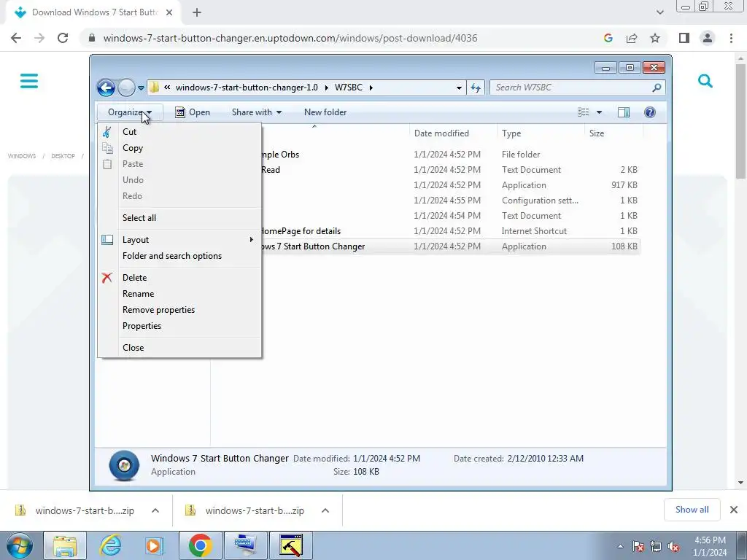Image resolution: width=747 pixels, height=560 pixels.
Task: Toggle the preview pane icon
Action: [x=624, y=112]
